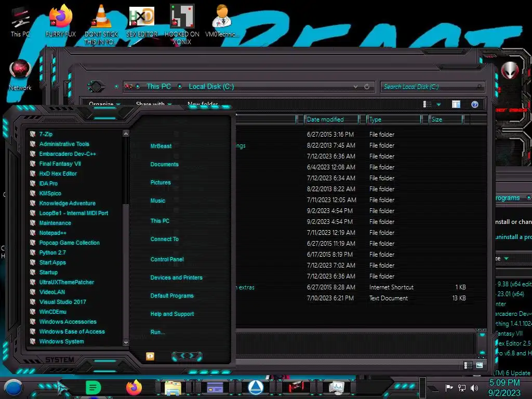Viewport: 532px width, 399px height.
Task: Sort by the Size column header
Action: click(x=445, y=119)
